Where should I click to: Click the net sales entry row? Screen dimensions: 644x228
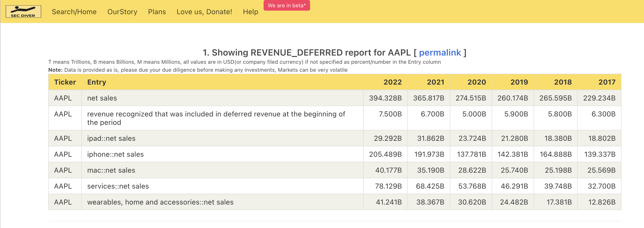pos(102,98)
